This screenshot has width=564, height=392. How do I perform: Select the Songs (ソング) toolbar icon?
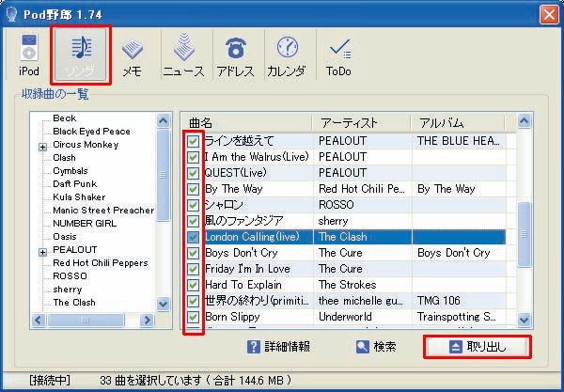(81, 55)
